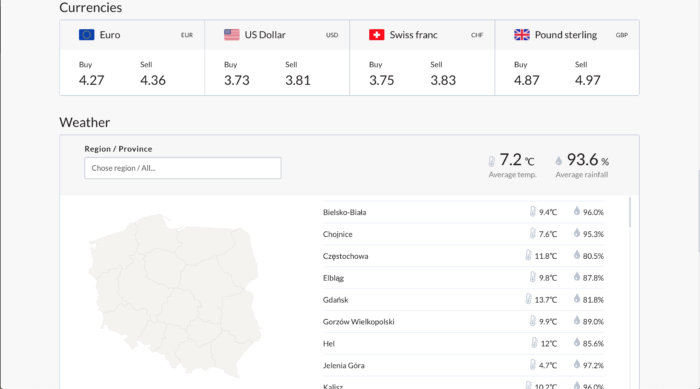Viewport: 700px width, 389px height.
Task: Click the average temperature thermometer icon
Action: (x=492, y=161)
